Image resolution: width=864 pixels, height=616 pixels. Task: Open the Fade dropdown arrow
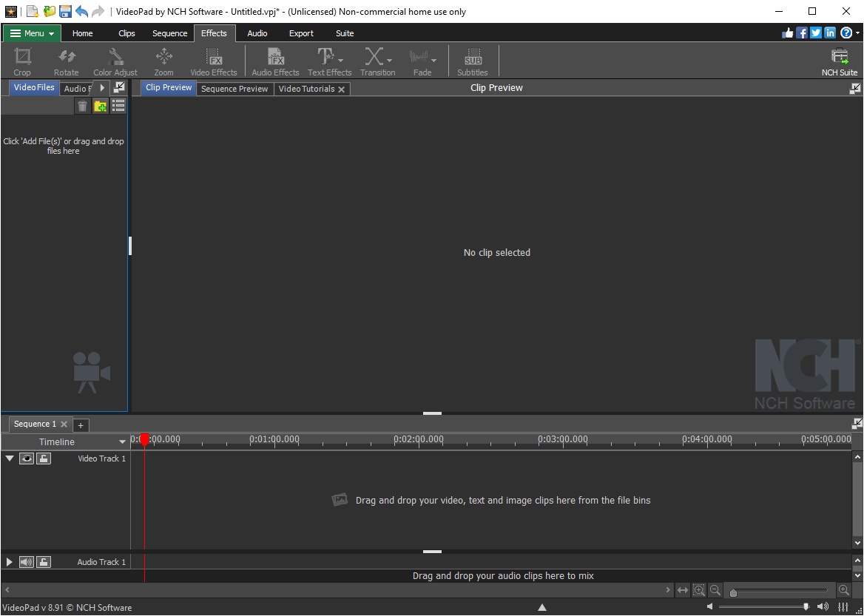click(x=433, y=60)
